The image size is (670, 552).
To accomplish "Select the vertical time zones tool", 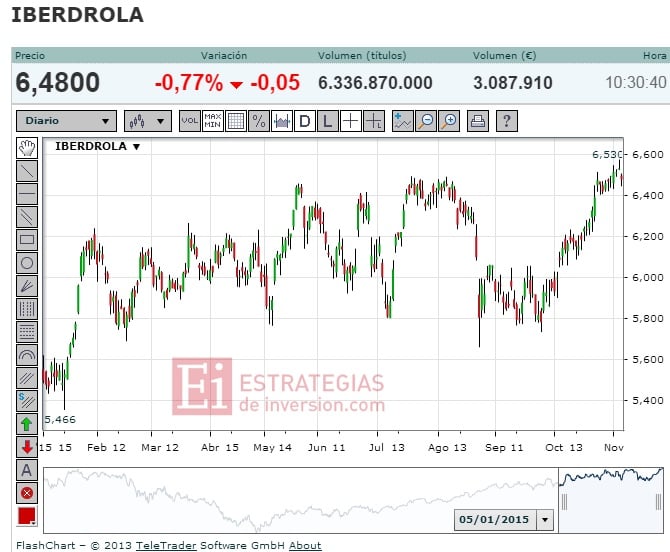I will 27,309.
